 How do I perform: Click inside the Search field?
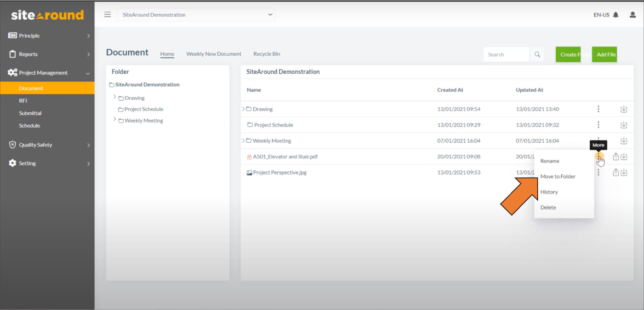pos(506,54)
